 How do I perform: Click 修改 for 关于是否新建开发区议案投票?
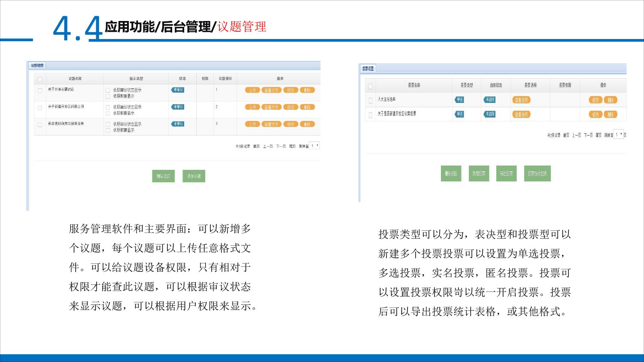pos(595,115)
